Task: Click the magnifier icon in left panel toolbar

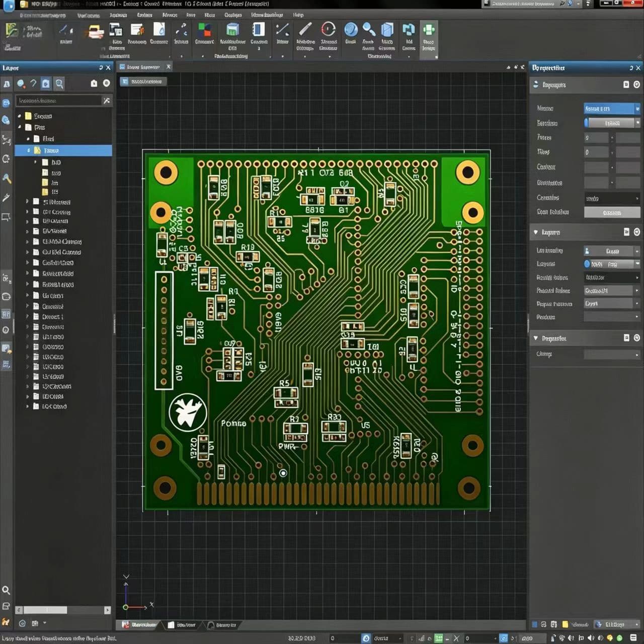Action: click(59, 84)
